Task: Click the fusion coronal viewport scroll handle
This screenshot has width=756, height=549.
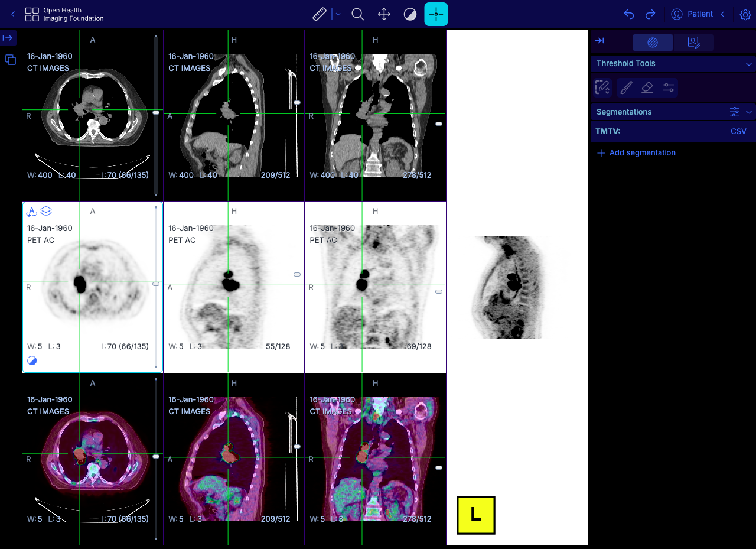Action: tap(439, 467)
